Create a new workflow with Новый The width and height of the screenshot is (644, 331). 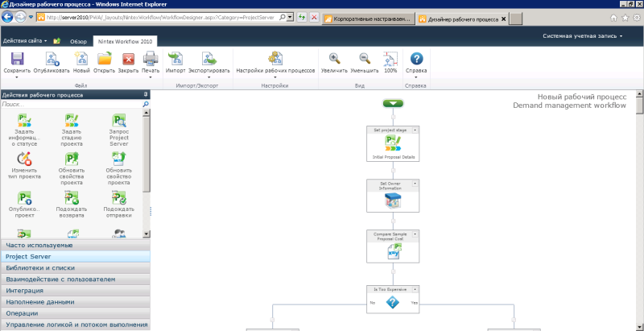click(x=81, y=59)
